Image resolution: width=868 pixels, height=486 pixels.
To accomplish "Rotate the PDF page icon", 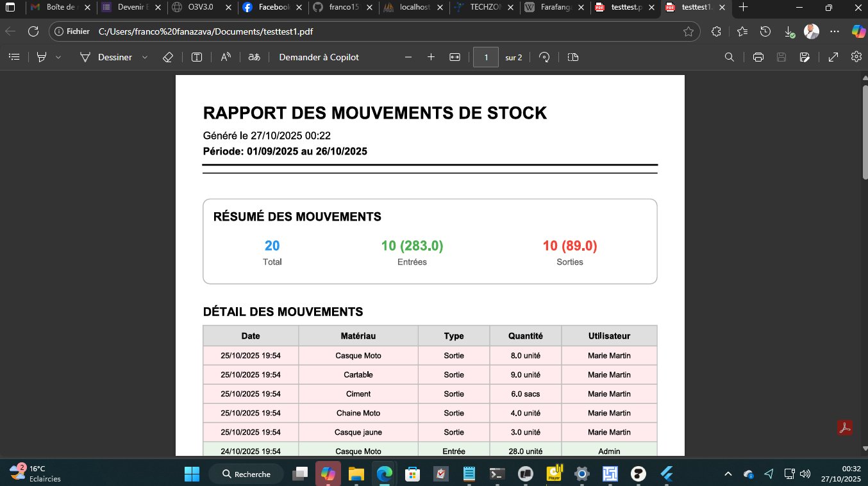I will [x=544, y=57].
